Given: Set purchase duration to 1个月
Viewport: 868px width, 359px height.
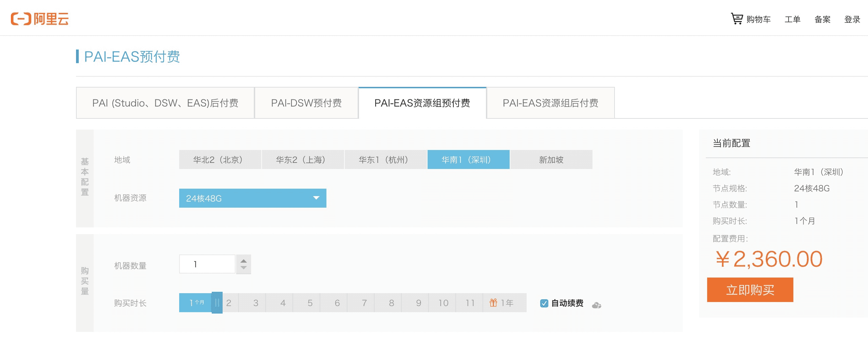Looking at the screenshot, I should point(195,303).
